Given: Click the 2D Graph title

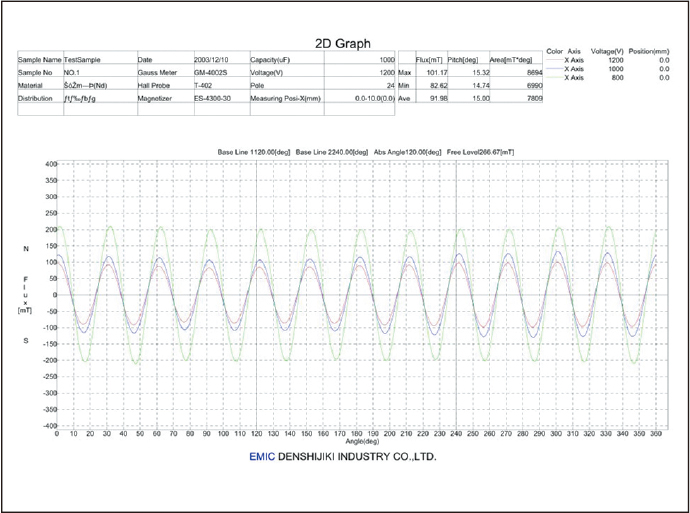Looking at the screenshot, I should pos(344,43).
